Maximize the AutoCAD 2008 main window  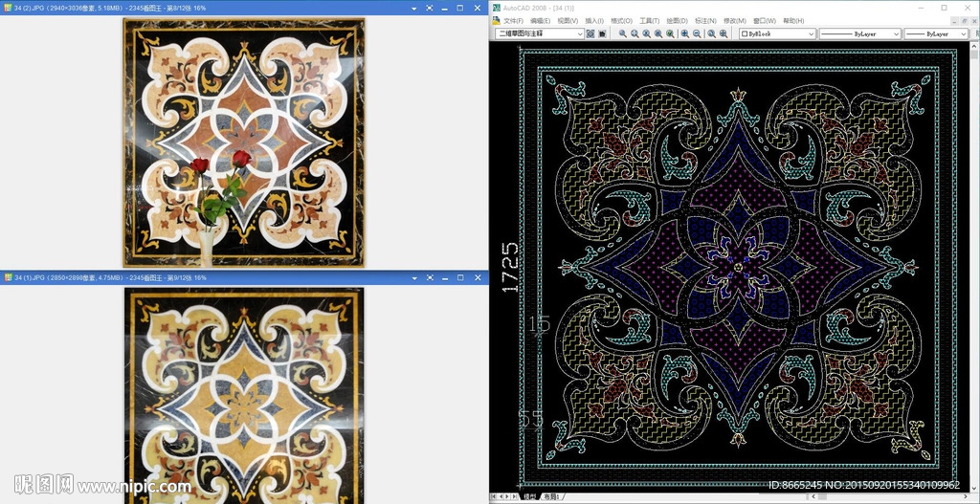(944, 8)
